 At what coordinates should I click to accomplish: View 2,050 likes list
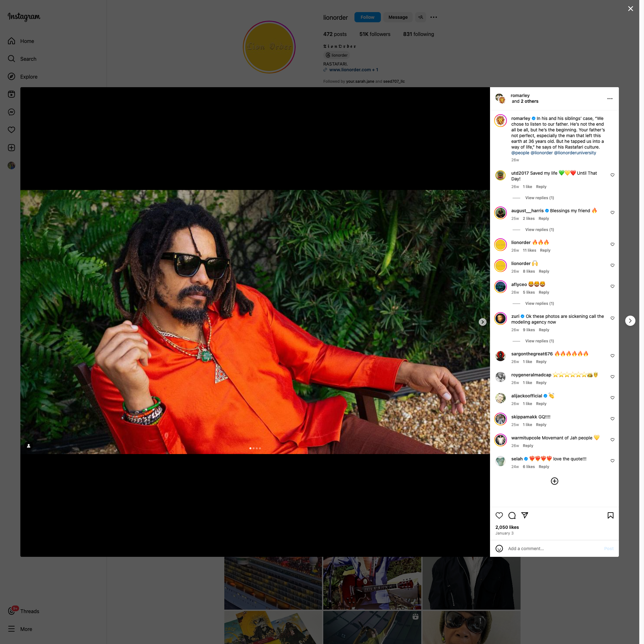click(x=507, y=527)
